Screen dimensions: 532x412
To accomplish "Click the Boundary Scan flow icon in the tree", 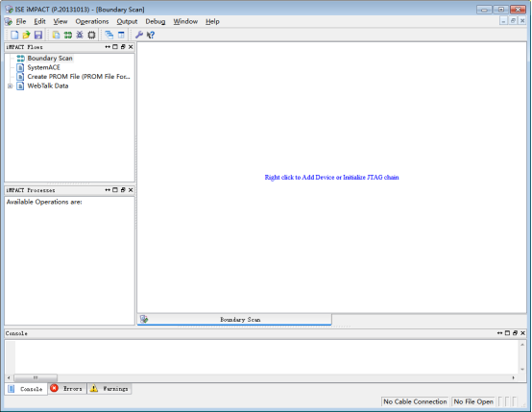I will point(21,59).
